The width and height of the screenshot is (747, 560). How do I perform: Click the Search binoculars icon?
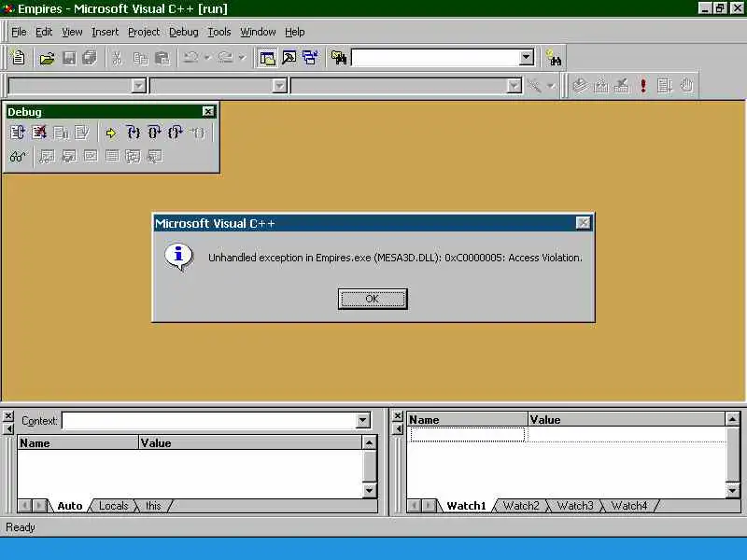[x=554, y=58]
